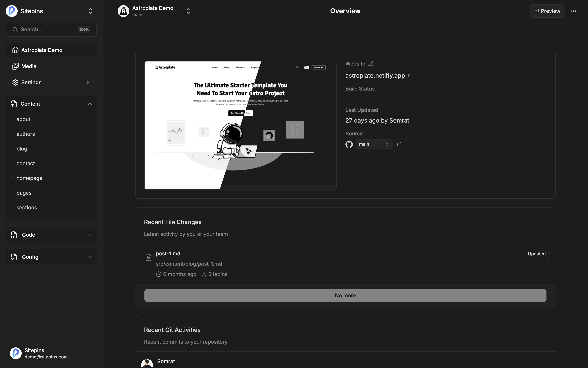Open the project switcher chevrons
This screenshot has width=588, height=368.
pos(188,11)
